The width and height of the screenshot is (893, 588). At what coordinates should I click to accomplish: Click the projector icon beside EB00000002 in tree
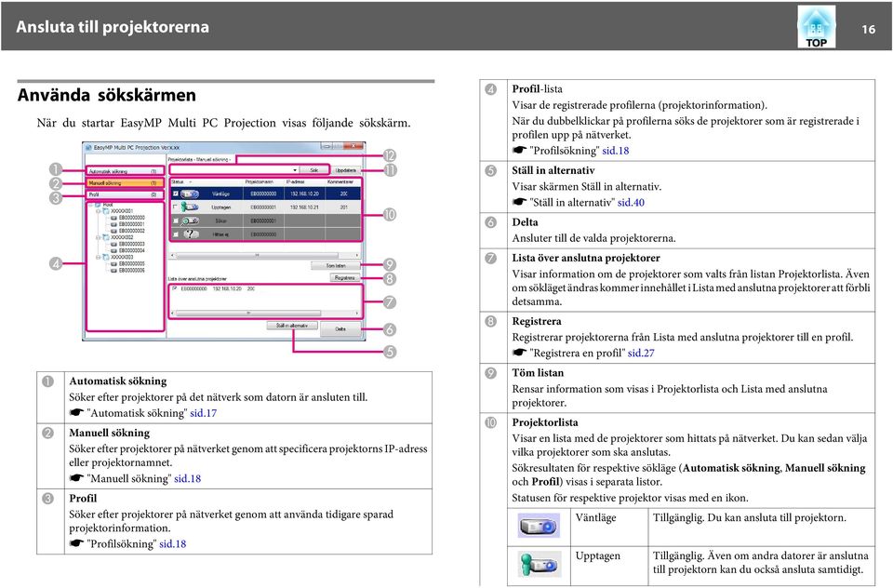113,231
